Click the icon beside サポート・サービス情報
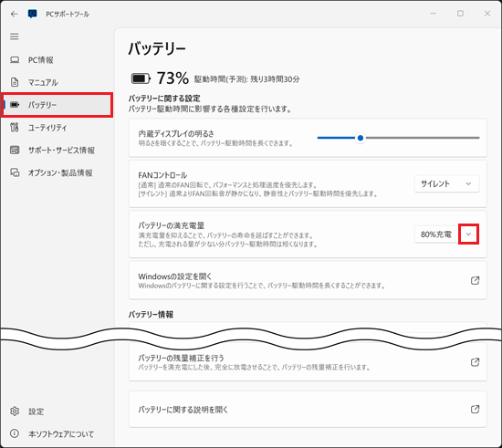 coord(15,150)
